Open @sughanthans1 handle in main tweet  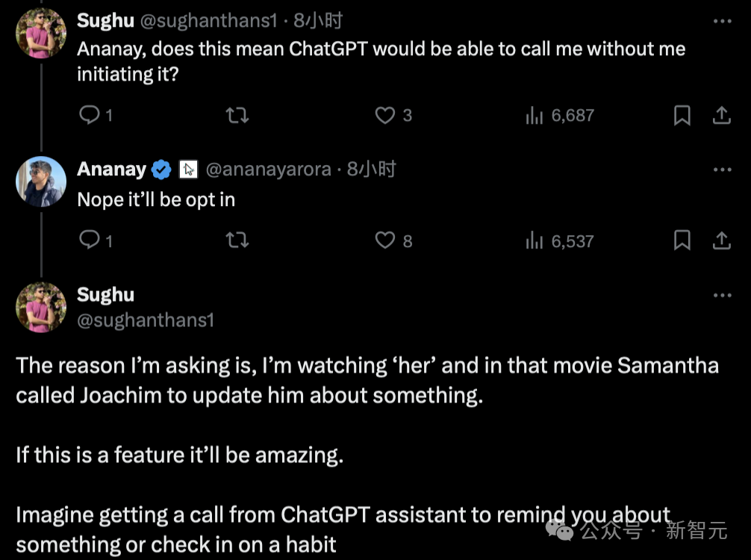point(145,320)
